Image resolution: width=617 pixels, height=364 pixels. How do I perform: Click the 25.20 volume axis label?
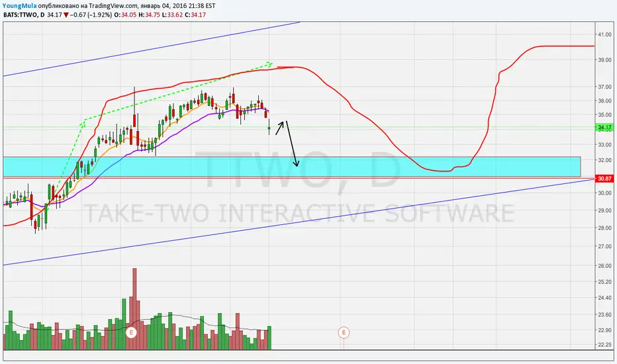(x=605, y=282)
